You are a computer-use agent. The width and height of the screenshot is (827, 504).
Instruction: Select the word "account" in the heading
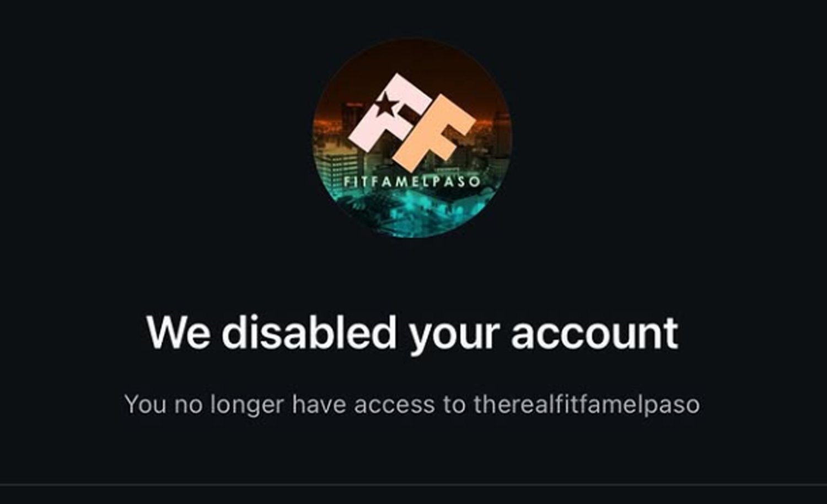(x=594, y=333)
